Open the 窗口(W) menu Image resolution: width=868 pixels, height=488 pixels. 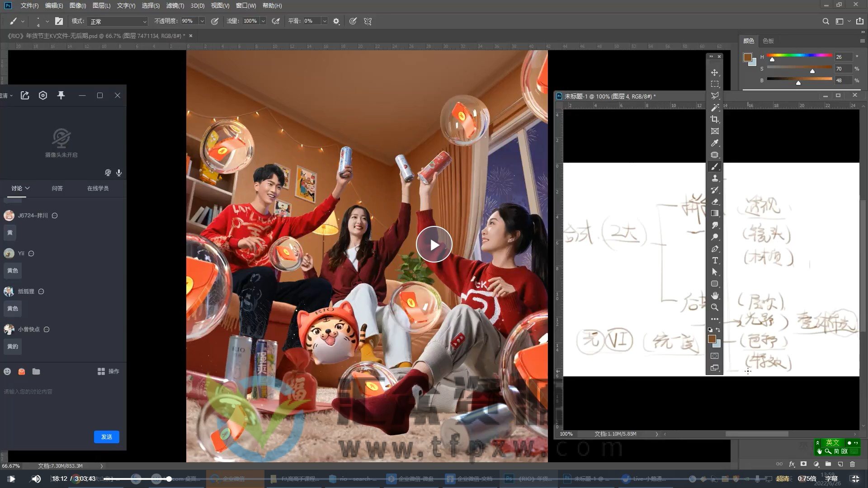tap(246, 5)
